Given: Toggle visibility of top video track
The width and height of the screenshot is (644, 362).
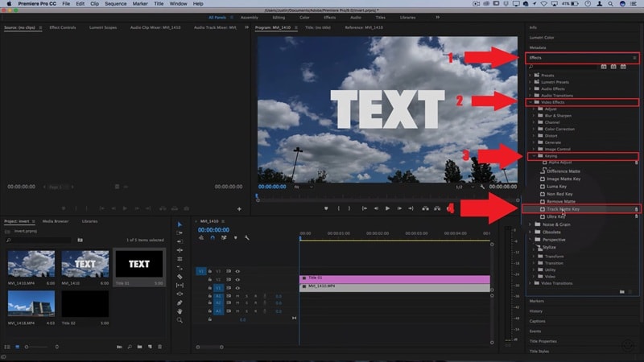Looking at the screenshot, I should click(x=237, y=271).
